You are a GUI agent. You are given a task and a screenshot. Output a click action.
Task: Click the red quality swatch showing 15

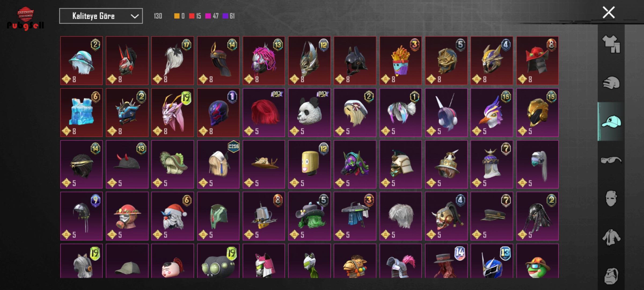pos(192,16)
